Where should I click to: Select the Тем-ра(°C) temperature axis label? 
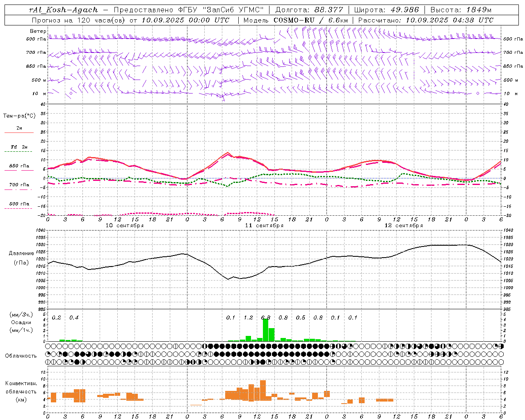[19, 116]
